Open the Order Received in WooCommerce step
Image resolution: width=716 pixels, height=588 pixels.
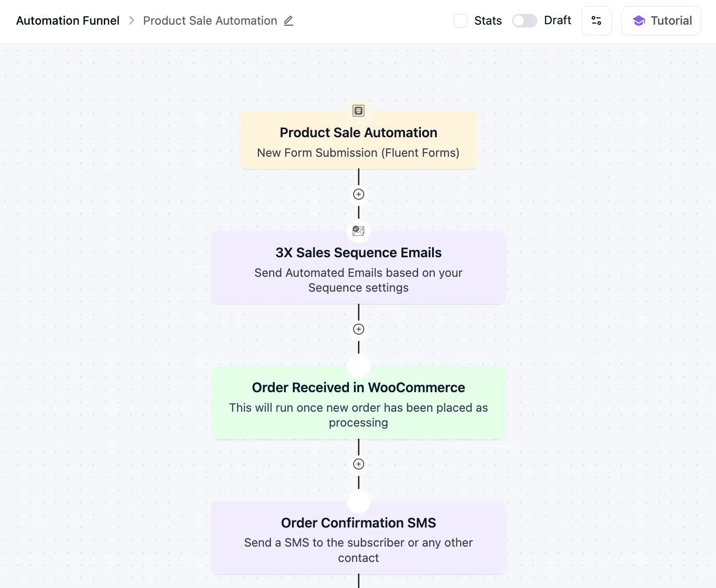coord(358,403)
